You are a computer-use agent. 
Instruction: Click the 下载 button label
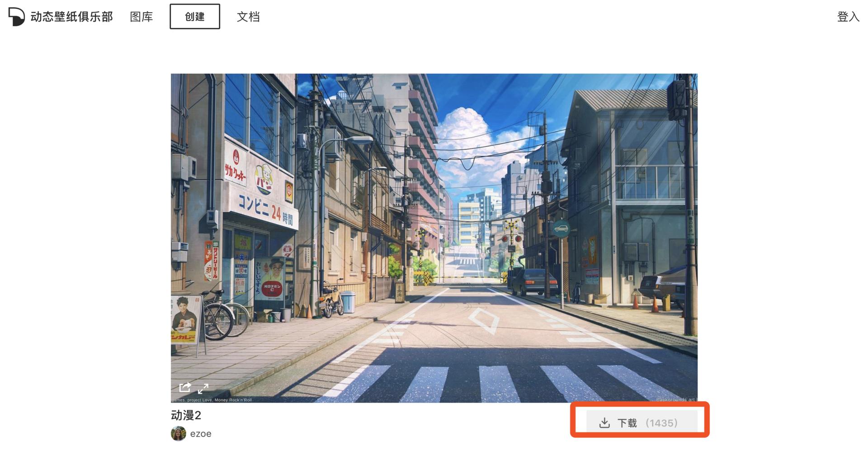point(627,423)
